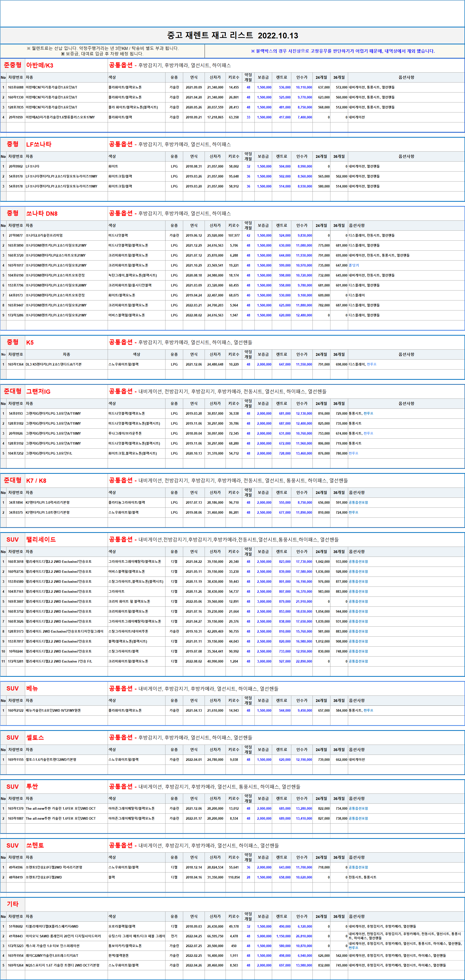Image resolution: width=465 pixels, height=980 pixels.
Task: Select the '쏘렌토' section heading
Action: [35, 846]
